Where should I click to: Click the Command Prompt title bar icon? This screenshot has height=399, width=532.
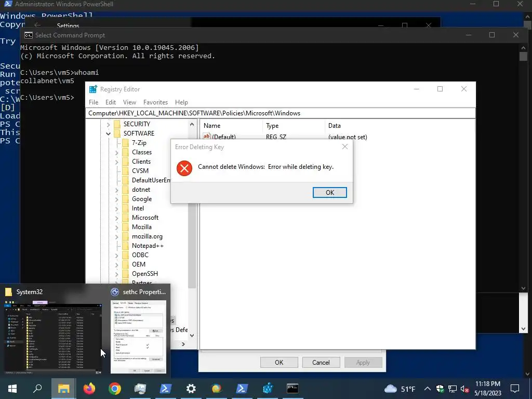pyautogui.click(x=29, y=35)
